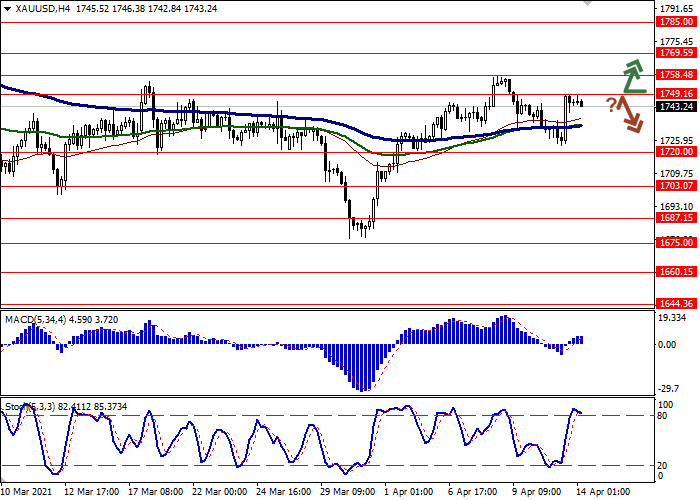700x500 pixels.
Task: Click the 17 Mar 08:00 time label
Action: pos(156,492)
